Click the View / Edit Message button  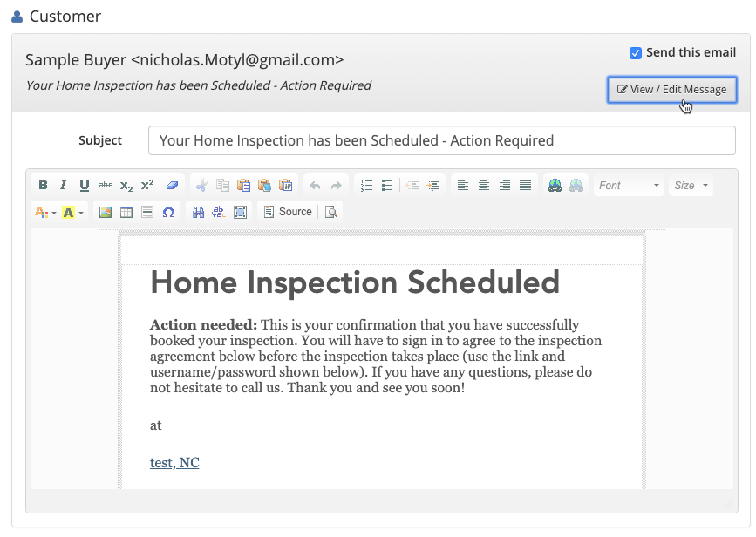pyautogui.click(x=671, y=89)
